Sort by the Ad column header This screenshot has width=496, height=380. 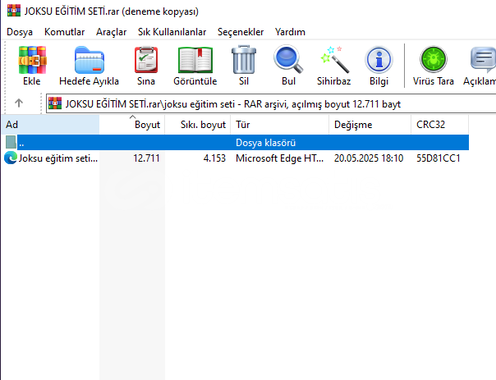pyautogui.click(x=51, y=124)
